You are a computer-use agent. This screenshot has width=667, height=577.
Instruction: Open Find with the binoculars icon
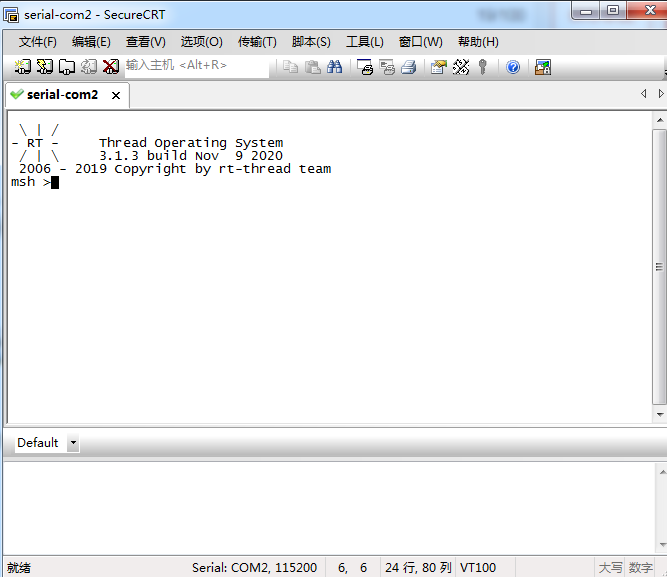tap(335, 67)
